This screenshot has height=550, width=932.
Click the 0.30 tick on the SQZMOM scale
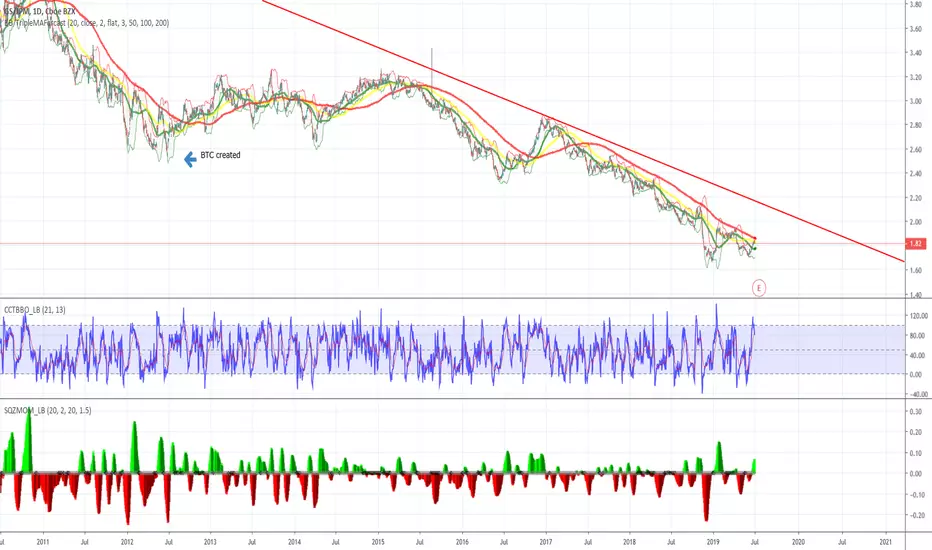point(916,411)
